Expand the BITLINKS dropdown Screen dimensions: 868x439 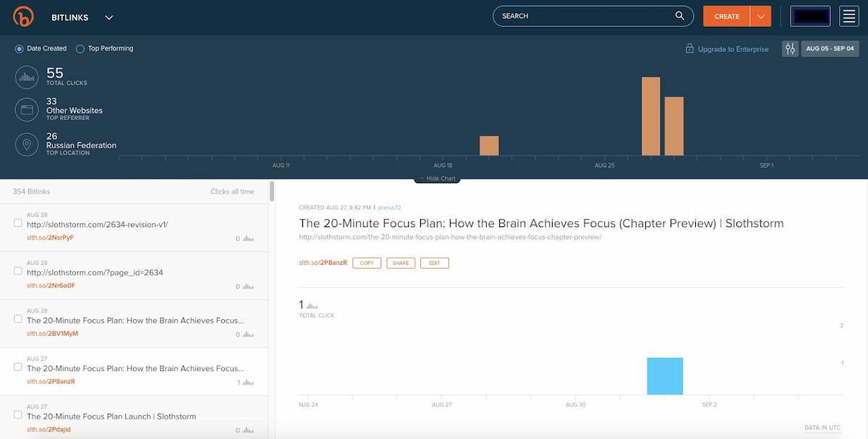click(109, 17)
